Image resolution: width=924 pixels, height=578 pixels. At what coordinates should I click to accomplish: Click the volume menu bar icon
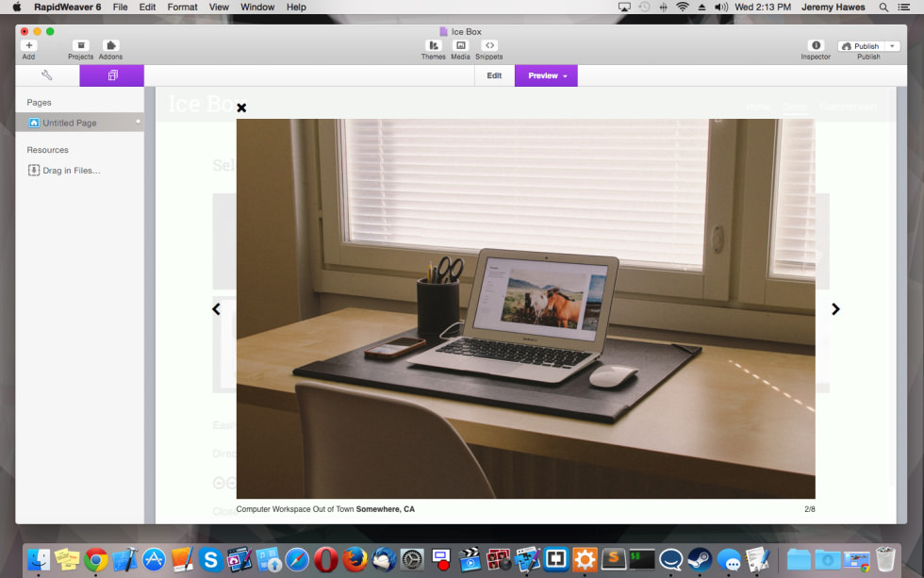coord(720,7)
